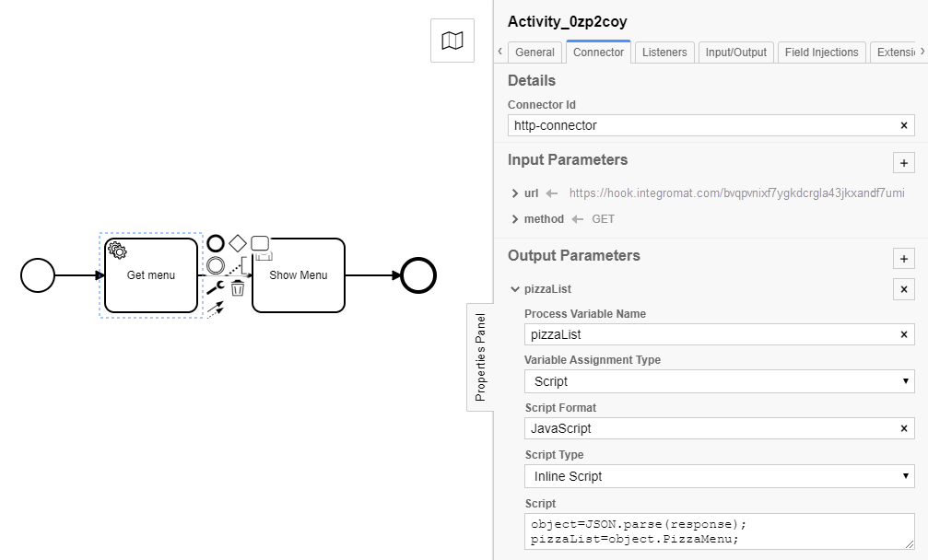
Task: Toggle the minimap map icon
Action: pyautogui.click(x=452, y=41)
